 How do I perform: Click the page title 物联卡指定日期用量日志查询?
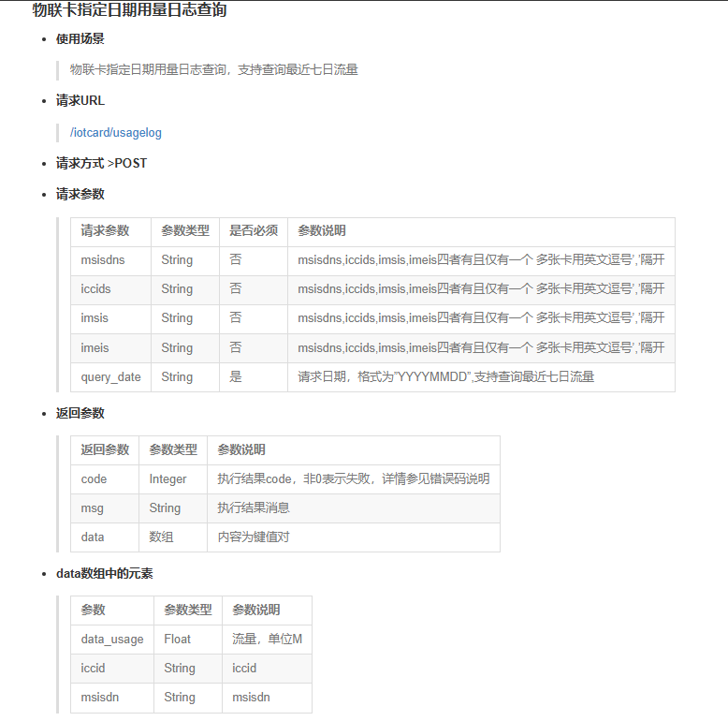(x=129, y=11)
